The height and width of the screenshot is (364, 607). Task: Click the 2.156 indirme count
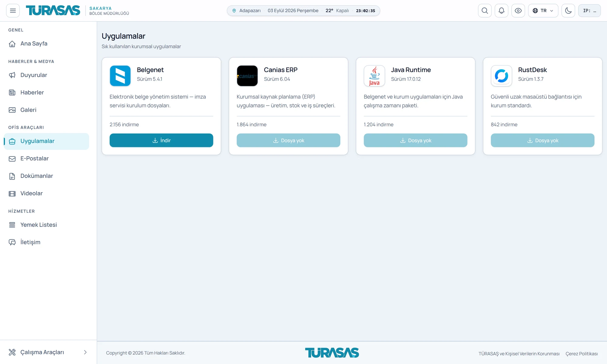click(124, 125)
